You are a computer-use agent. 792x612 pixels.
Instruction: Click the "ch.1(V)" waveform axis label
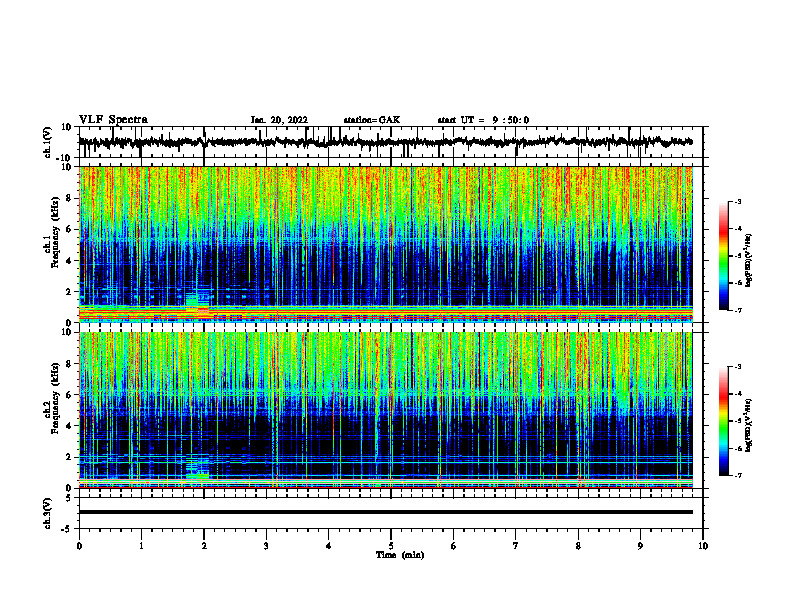click(x=47, y=142)
